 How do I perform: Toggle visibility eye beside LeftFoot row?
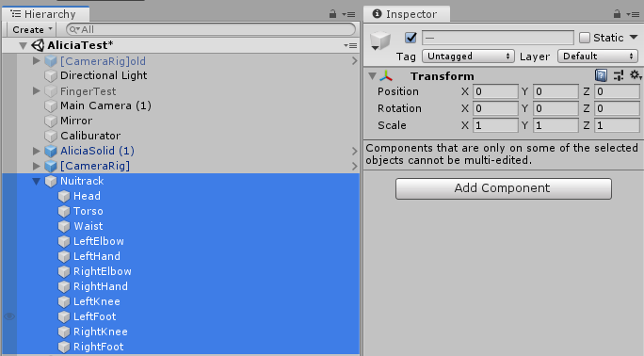tap(9, 316)
